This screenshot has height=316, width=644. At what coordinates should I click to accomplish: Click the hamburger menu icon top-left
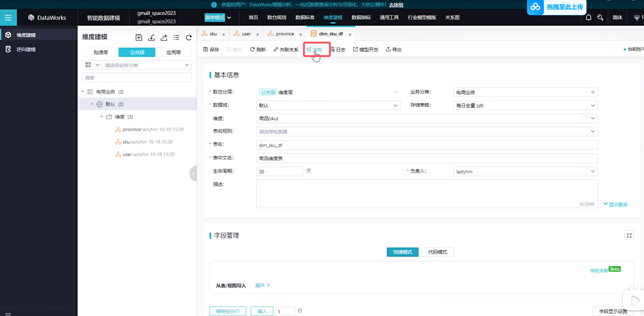click(8, 18)
